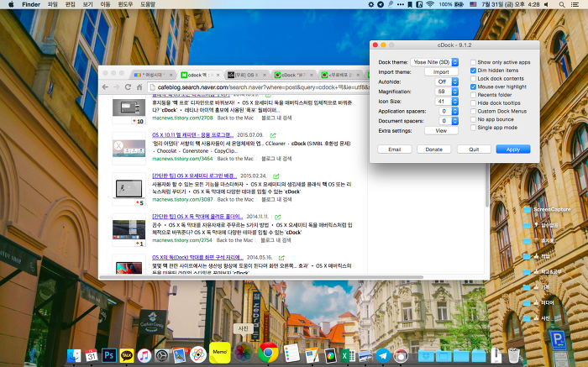
Task: Open the Dock theme dropdown
Action: coord(435,62)
